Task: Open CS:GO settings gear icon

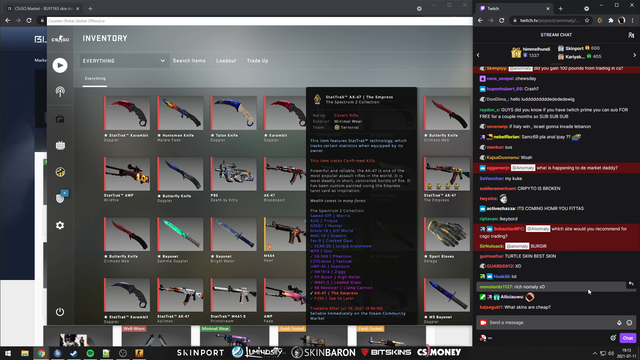Action: (x=60, y=225)
